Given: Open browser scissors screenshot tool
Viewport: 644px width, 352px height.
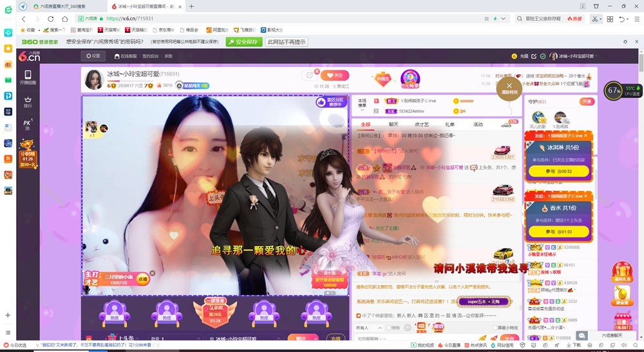Looking at the screenshot, I should tap(594, 19).
